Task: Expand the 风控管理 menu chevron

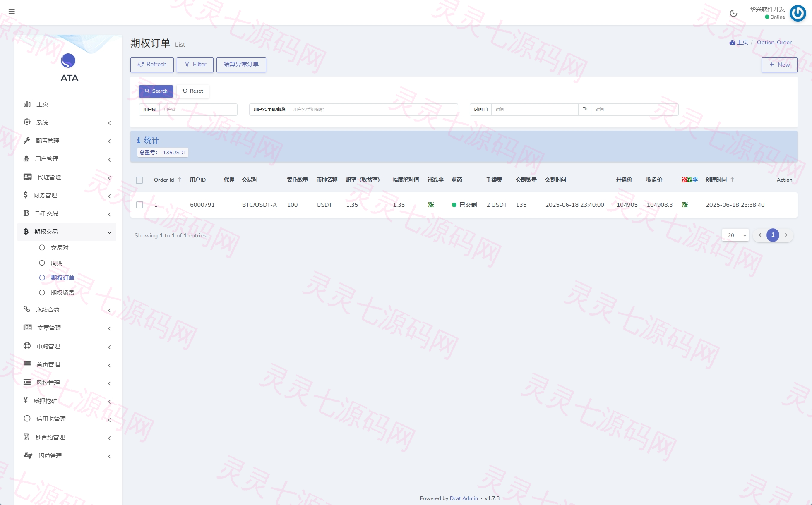Action: click(x=109, y=383)
